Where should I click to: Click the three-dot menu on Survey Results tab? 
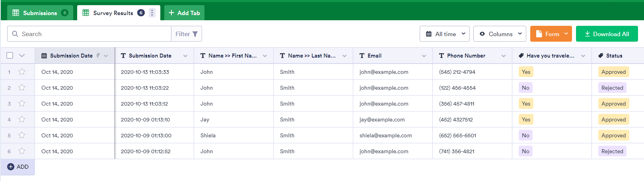(x=152, y=13)
